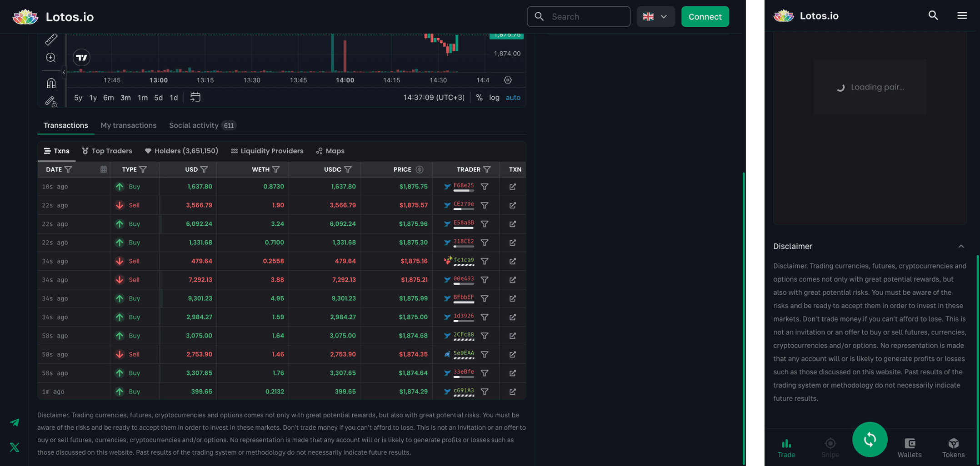Open transaction link for 00e493 row
This screenshot has width=980, height=466.
513,280
